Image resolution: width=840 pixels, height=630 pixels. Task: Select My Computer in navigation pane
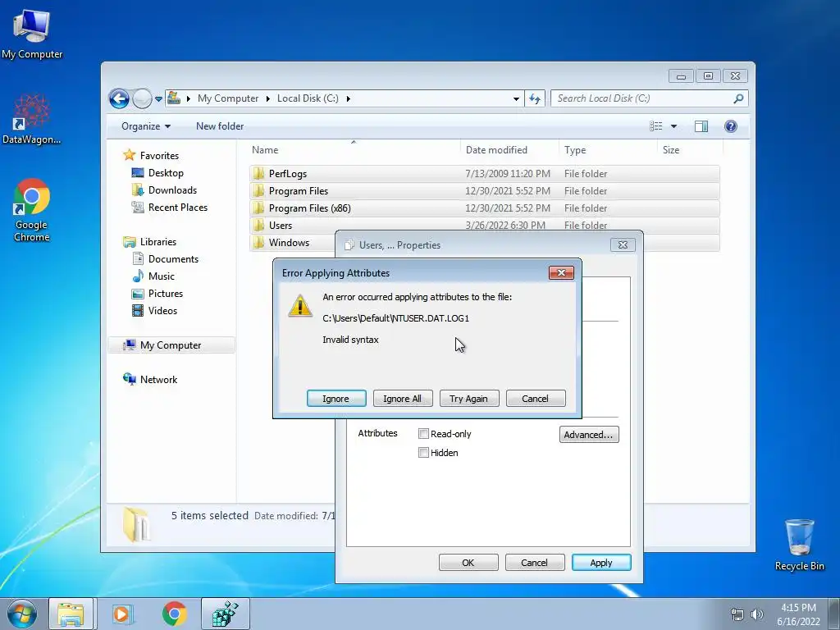[171, 345]
